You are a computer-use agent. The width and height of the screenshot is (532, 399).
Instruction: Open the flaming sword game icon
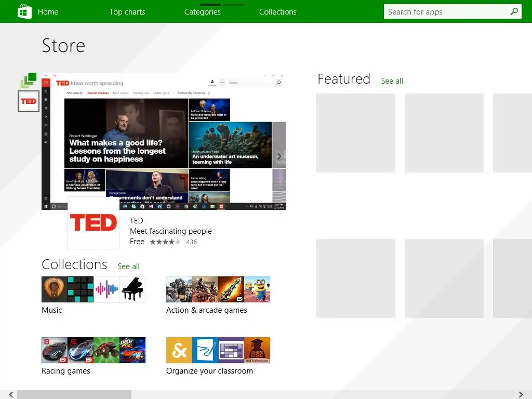(x=231, y=289)
